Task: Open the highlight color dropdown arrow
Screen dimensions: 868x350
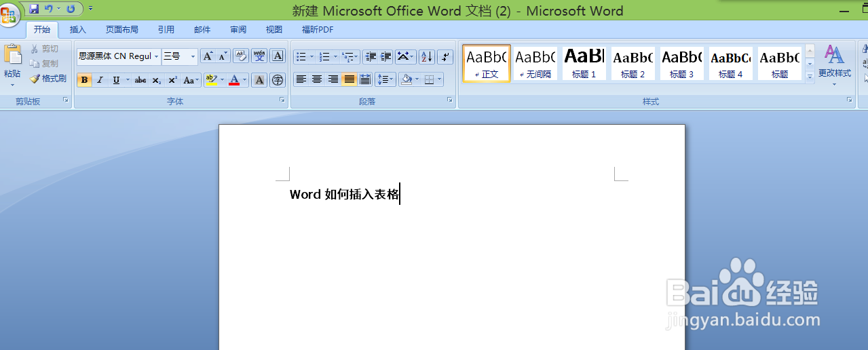Action: tap(222, 80)
